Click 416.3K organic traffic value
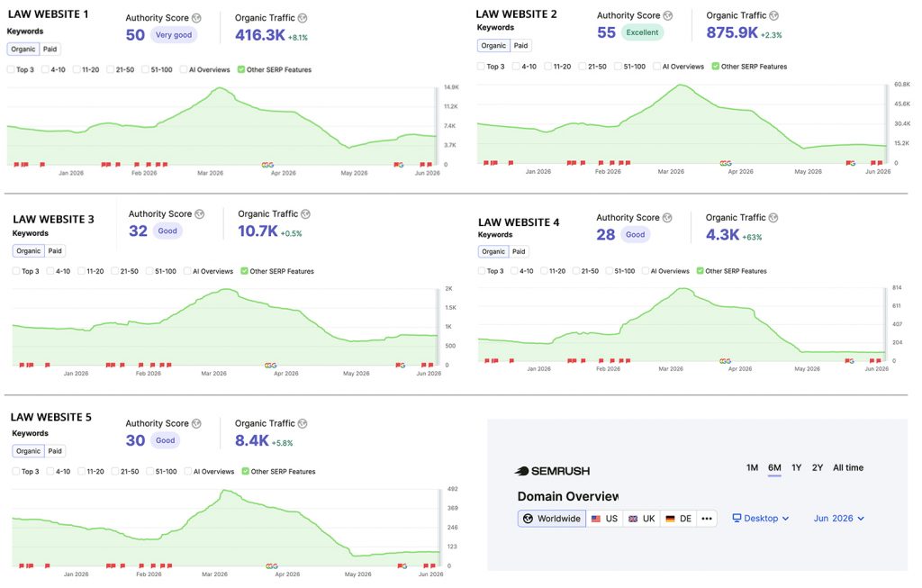 coord(260,35)
